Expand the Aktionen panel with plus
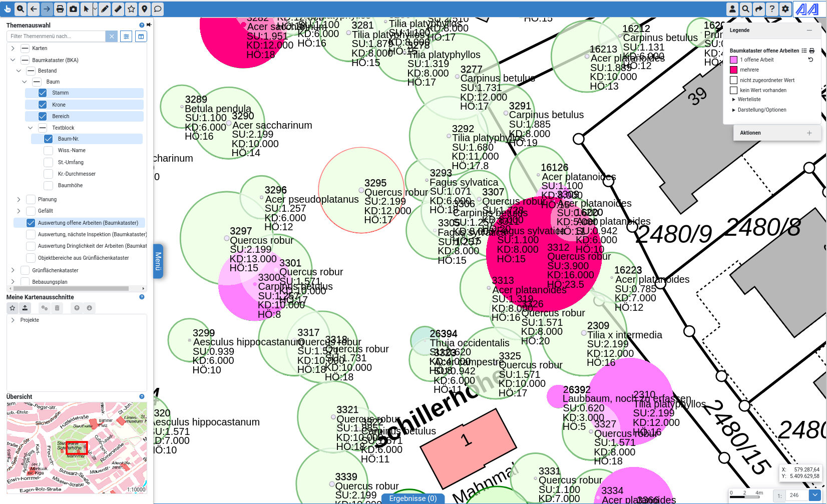Image resolution: width=827 pixels, height=504 pixels. pyautogui.click(x=809, y=133)
